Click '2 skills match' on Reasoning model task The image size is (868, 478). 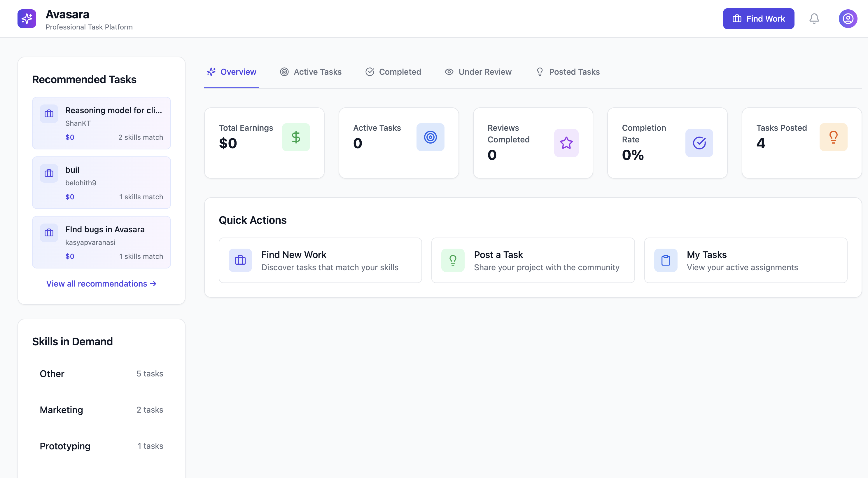click(x=141, y=137)
